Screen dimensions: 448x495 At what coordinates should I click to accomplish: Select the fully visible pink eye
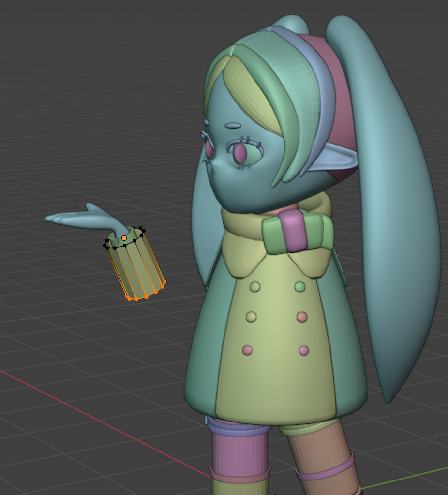coord(240,152)
